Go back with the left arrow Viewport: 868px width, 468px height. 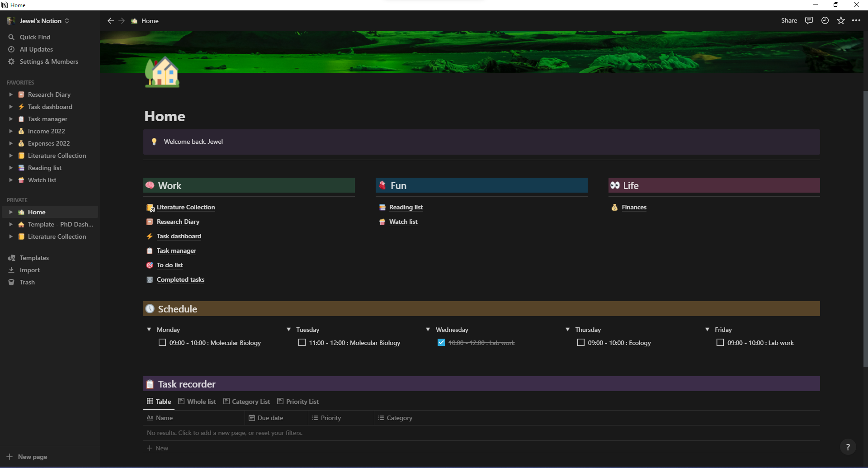pyautogui.click(x=110, y=21)
